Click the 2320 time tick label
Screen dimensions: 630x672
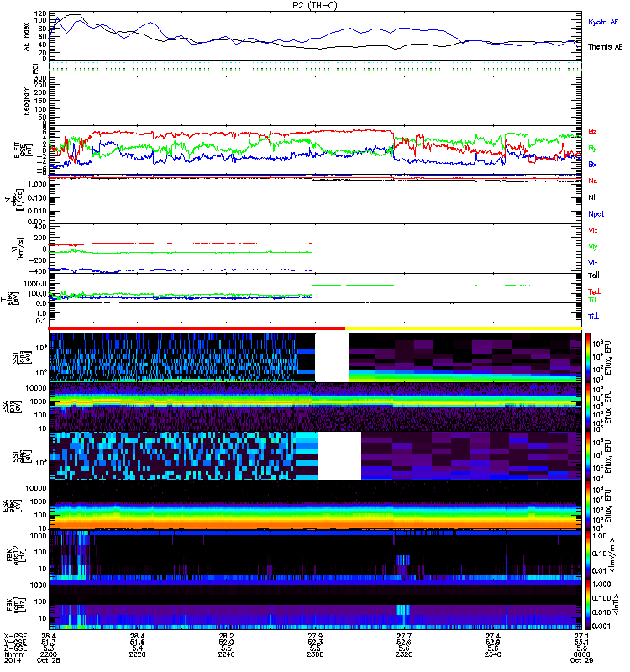tap(404, 654)
